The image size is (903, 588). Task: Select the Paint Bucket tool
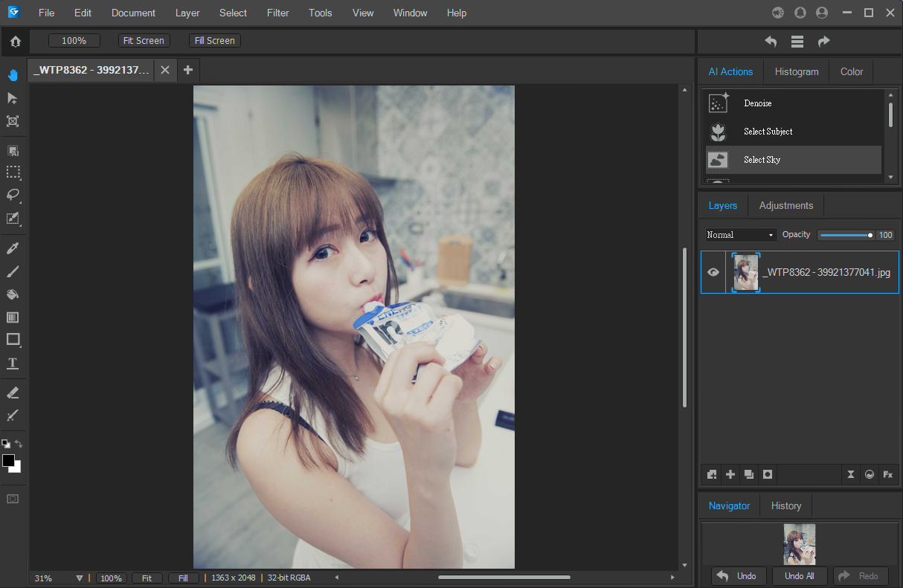(x=13, y=294)
